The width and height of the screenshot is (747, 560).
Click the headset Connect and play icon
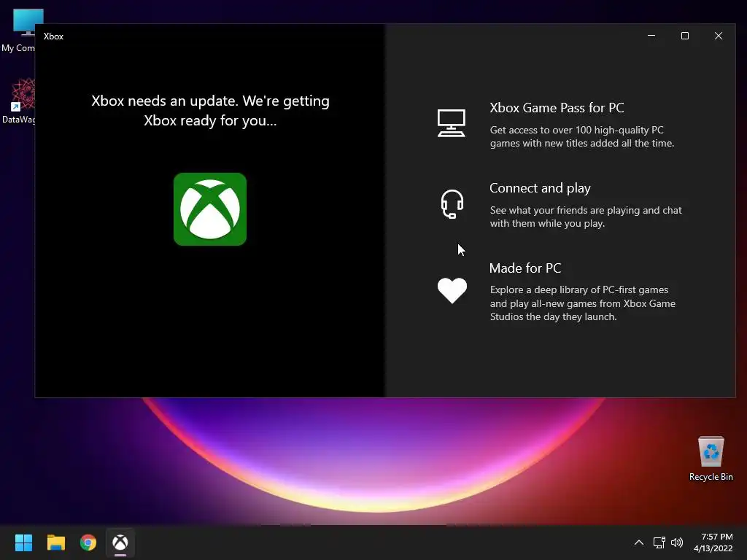click(452, 204)
